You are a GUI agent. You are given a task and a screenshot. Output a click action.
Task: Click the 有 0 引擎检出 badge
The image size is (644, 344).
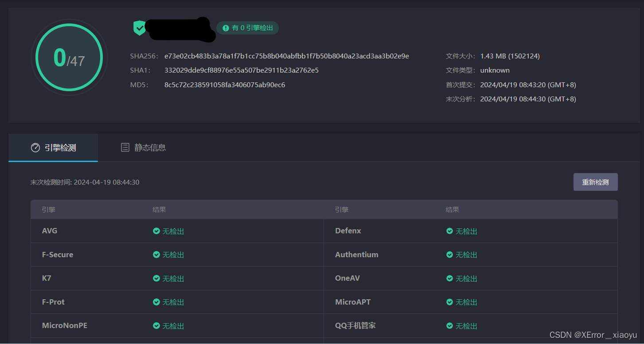coord(247,28)
